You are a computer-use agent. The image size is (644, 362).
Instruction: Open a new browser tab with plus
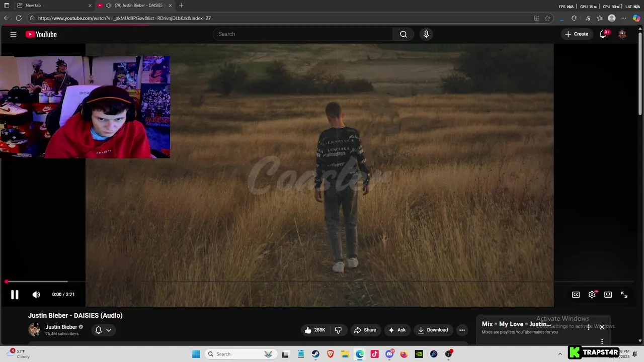point(181,6)
